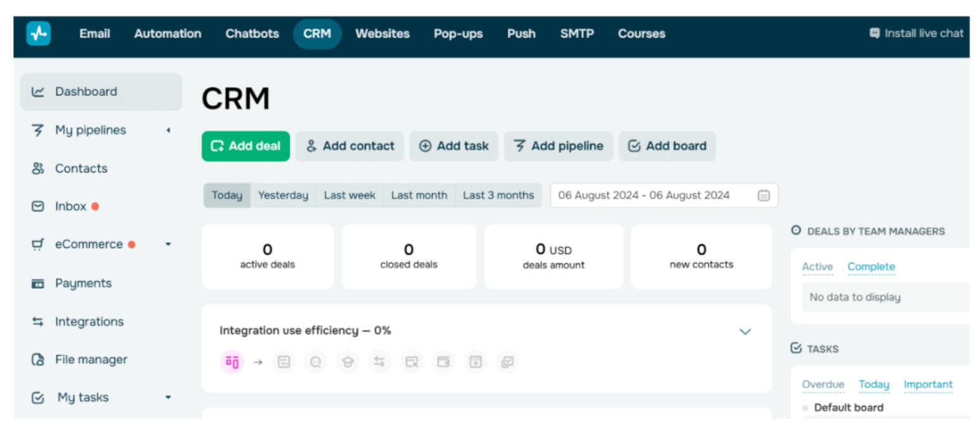Collapse the Integration use efficiency panel
The image size is (980, 438).
746,331
